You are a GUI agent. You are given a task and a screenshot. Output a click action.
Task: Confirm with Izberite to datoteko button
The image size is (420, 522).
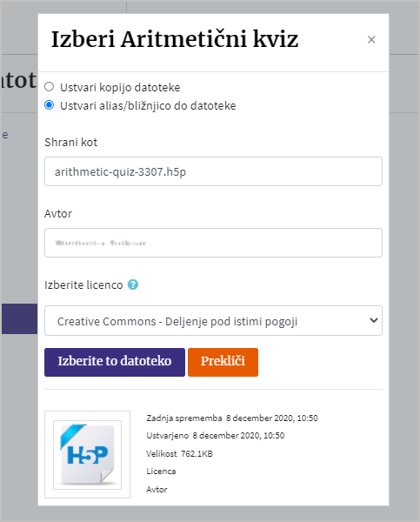coord(115,362)
